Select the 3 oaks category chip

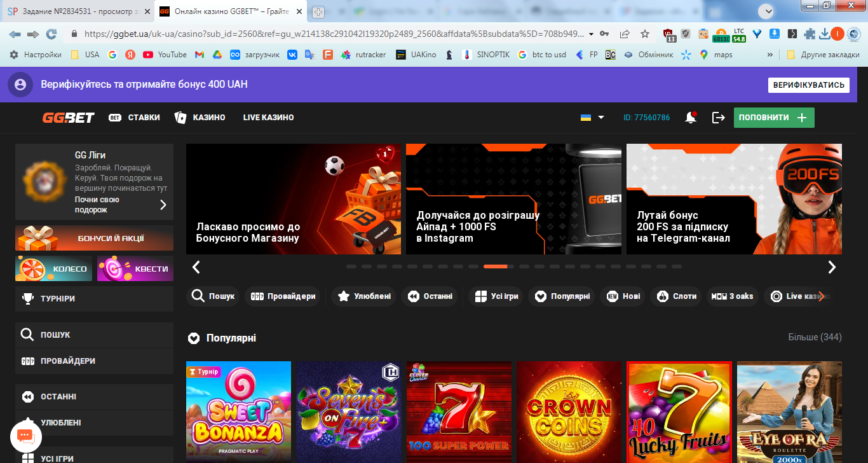732,296
